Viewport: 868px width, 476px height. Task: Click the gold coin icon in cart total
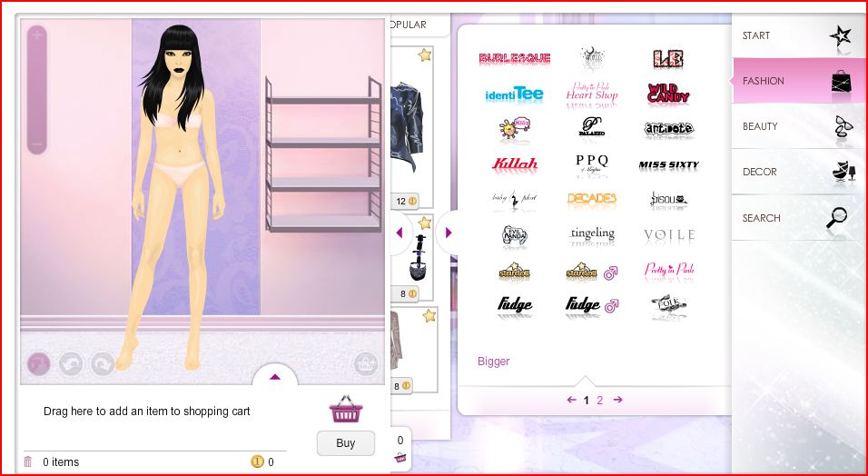[257, 461]
